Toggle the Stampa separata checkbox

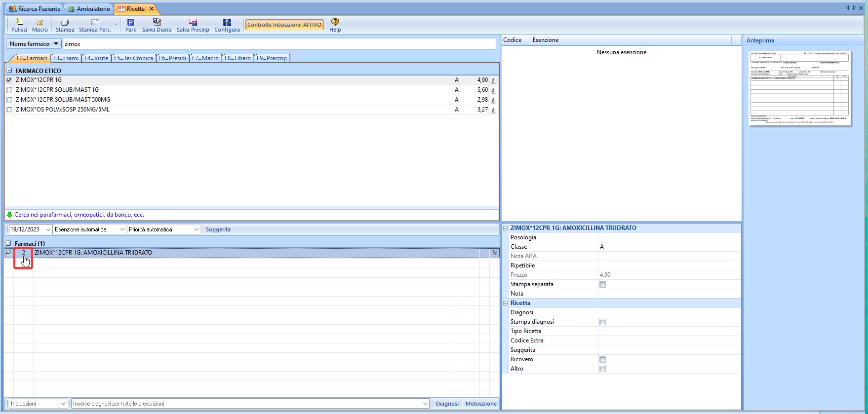602,285
